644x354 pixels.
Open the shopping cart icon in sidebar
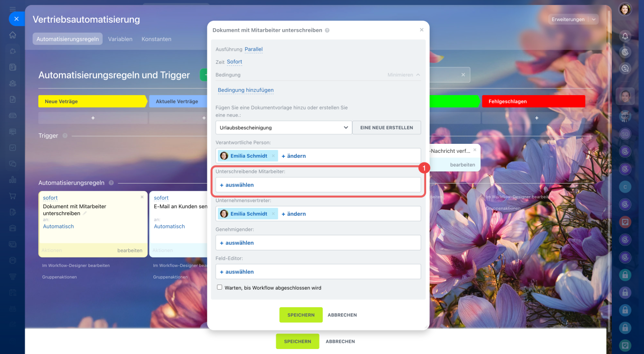pyautogui.click(x=13, y=196)
